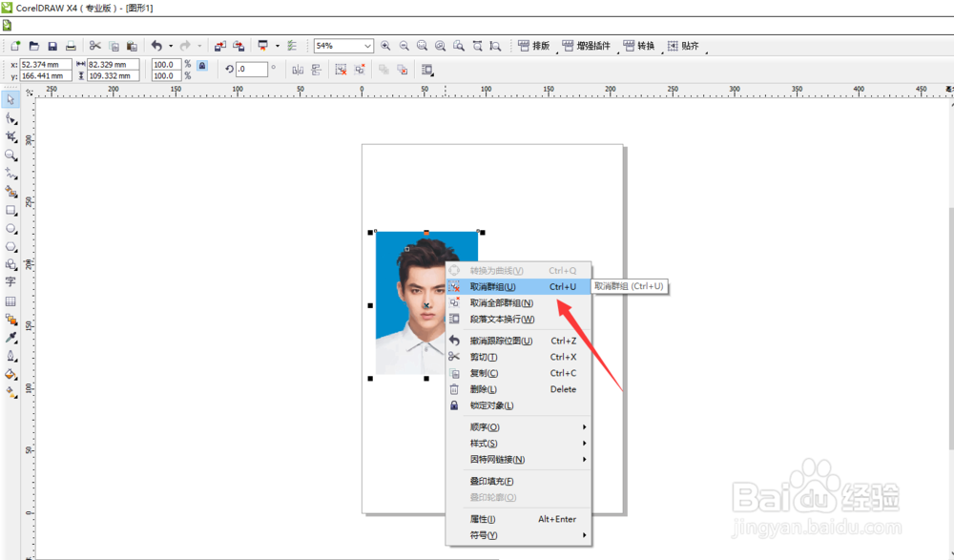Open the application launcher dropdown arrow
Screen dimensions: 954x560
pyautogui.click(x=278, y=46)
